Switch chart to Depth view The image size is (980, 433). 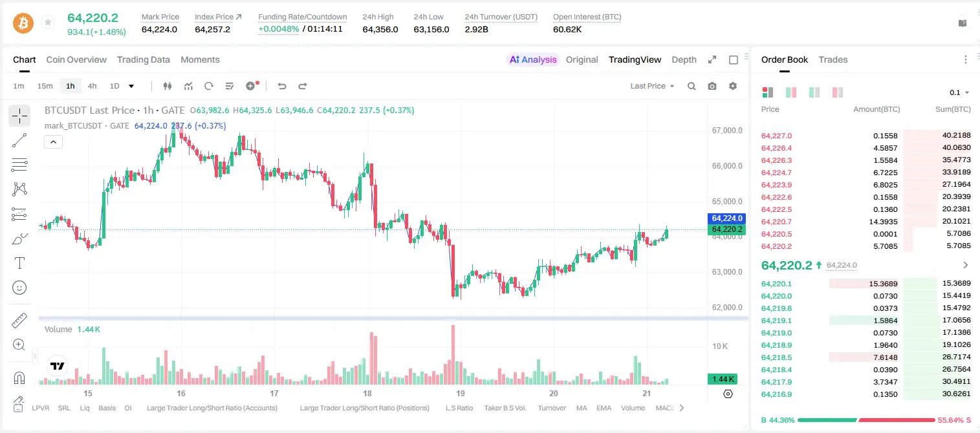[x=684, y=59]
